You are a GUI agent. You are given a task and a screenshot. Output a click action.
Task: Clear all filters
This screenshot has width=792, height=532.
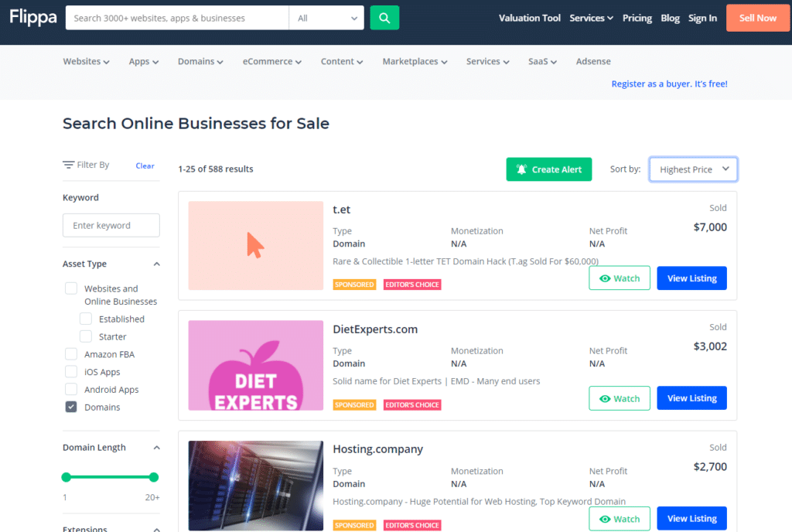pyautogui.click(x=145, y=165)
